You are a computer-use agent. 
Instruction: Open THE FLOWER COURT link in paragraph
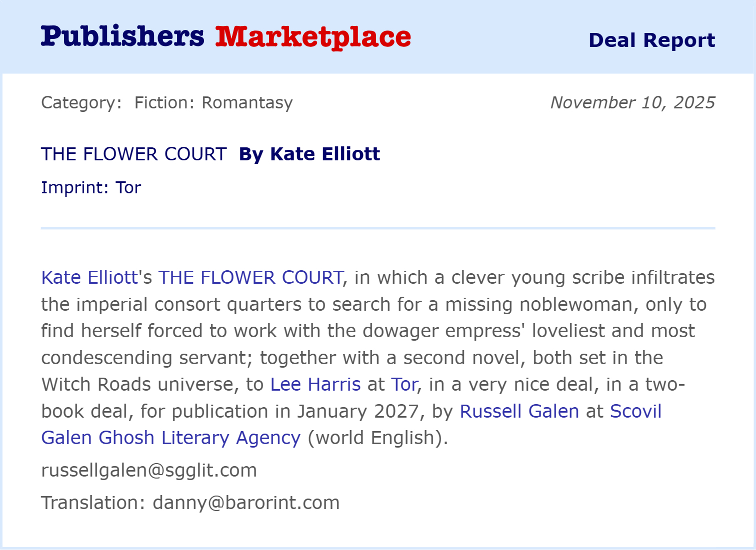[x=250, y=278]
